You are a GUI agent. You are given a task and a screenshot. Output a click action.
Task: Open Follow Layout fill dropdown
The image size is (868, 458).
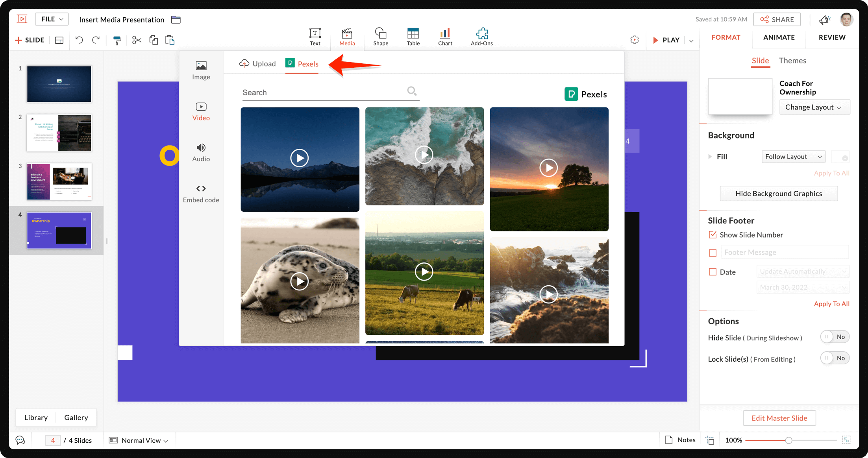coord(793,157)
